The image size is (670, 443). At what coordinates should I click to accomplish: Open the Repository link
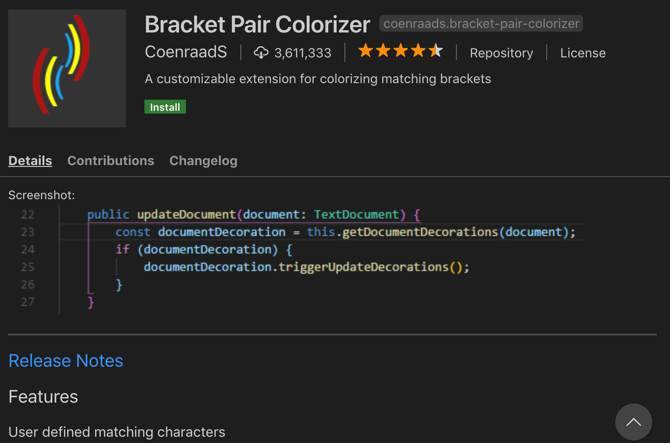[x=501, y=53]
